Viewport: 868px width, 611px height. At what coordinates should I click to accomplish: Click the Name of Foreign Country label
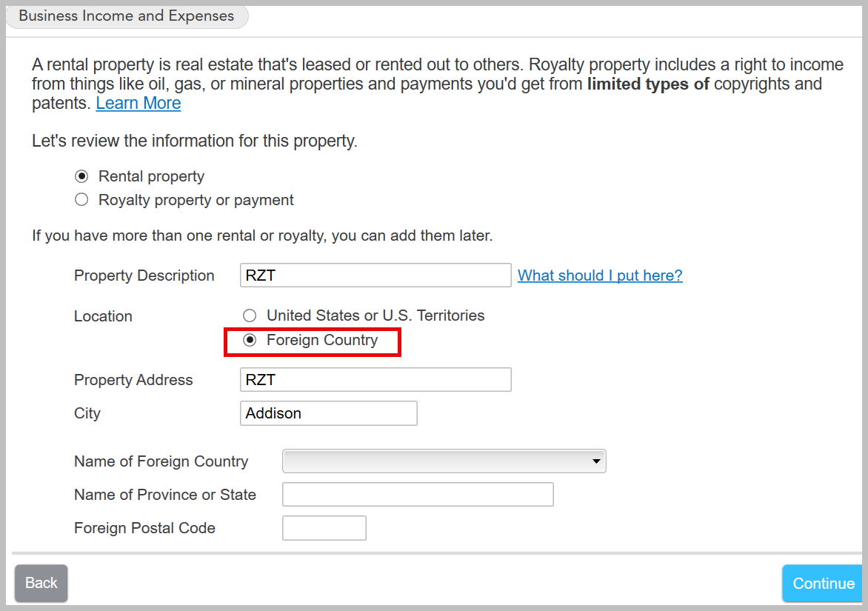click(161, 461)
